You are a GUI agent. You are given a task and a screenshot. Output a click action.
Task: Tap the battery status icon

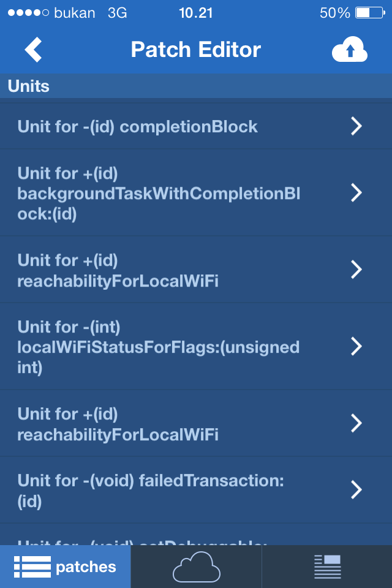(x=370, y=13)
